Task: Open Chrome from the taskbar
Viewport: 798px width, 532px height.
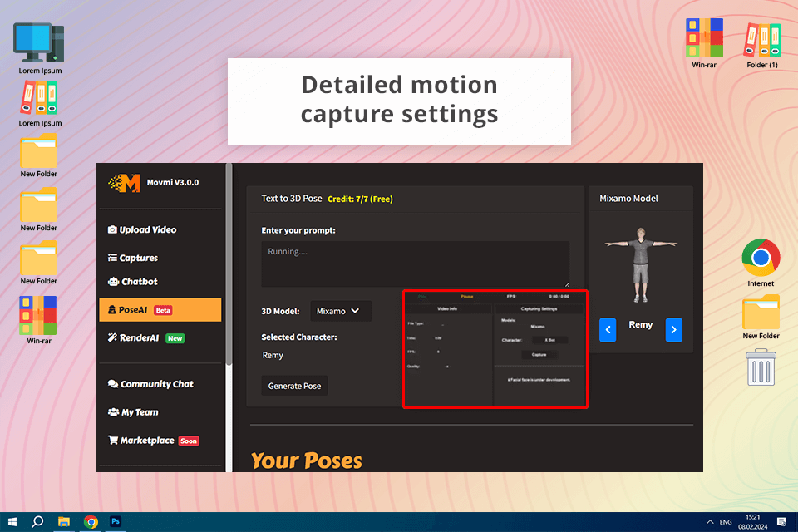Action: [x=91, y=522]
